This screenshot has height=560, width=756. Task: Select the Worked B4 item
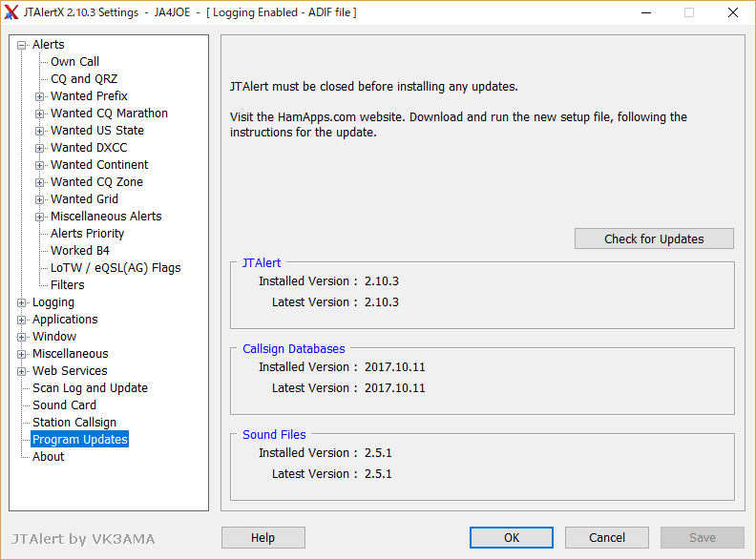80,251
